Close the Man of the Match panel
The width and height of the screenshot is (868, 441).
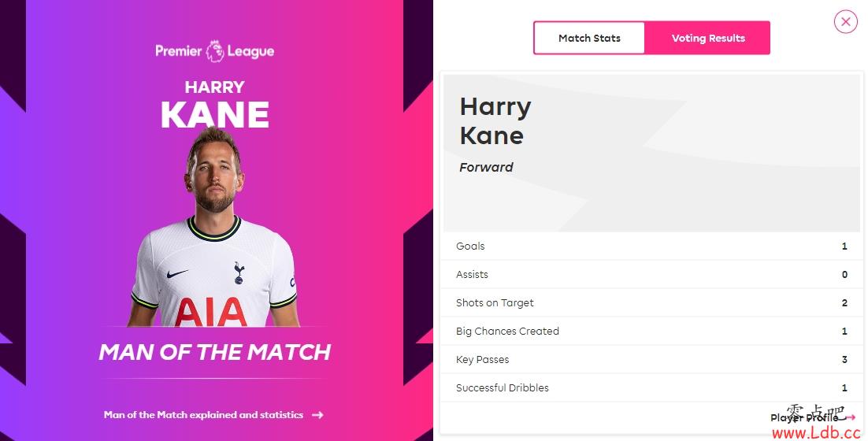click(845, 21)
